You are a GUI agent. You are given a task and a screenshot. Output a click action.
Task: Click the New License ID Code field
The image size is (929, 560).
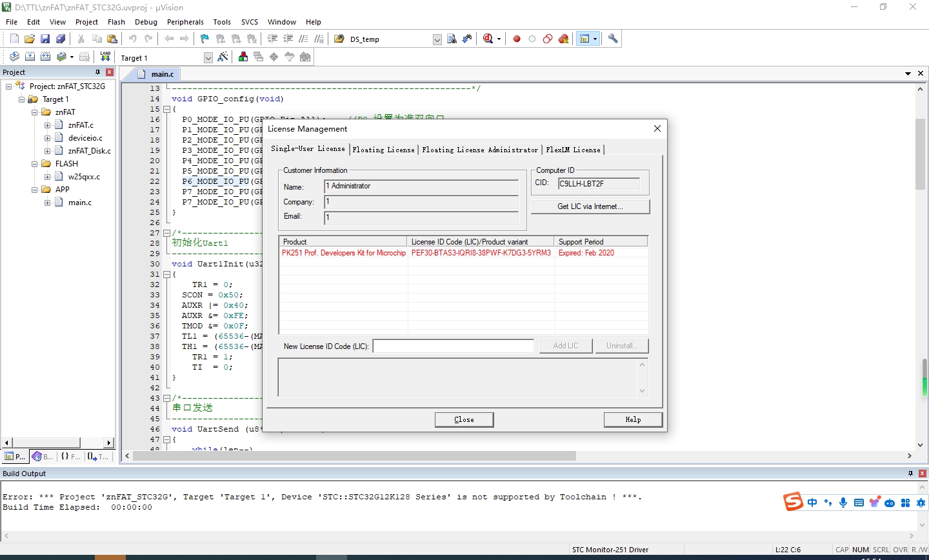tap(453, 346)
